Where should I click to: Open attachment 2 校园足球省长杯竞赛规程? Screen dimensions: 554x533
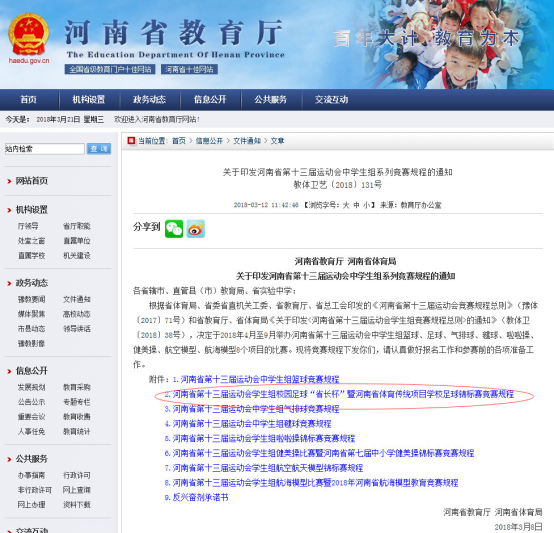(x=339, y=394)
